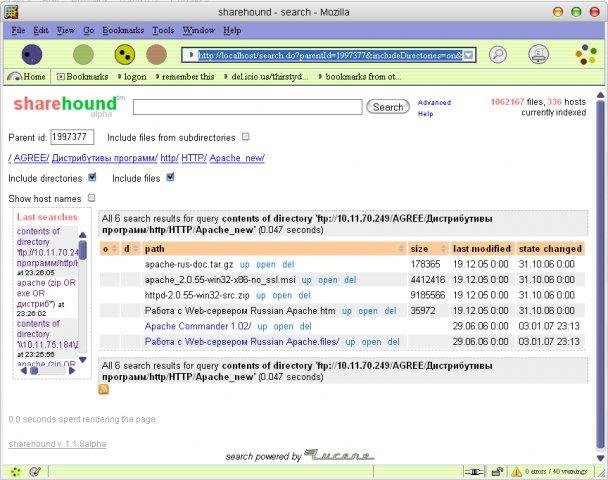The height and width of the screenshot is (480, 608).
Task: Open Home from the bookmarks toolbar
Action: click(26, 77)
